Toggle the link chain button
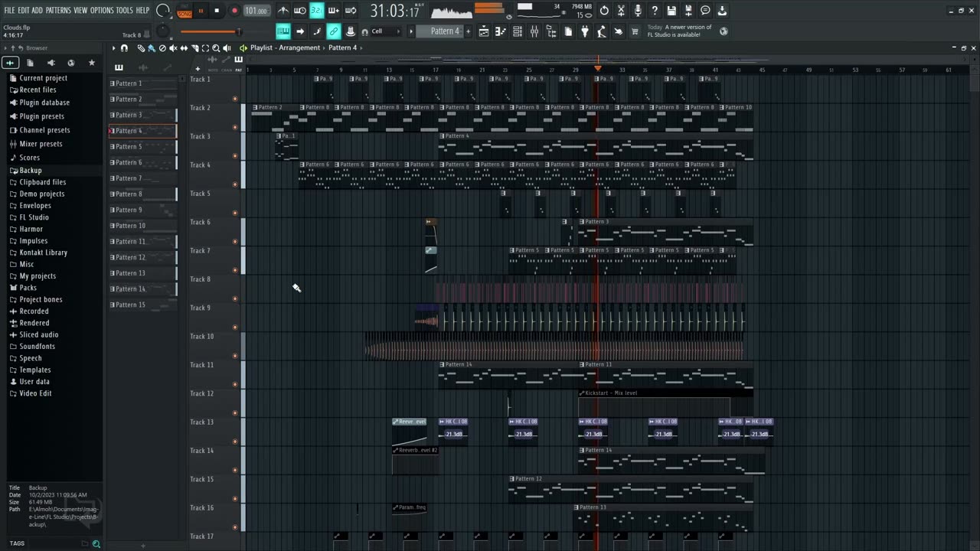The width and height of the screenshot is (980, 551). coord(334,31)
